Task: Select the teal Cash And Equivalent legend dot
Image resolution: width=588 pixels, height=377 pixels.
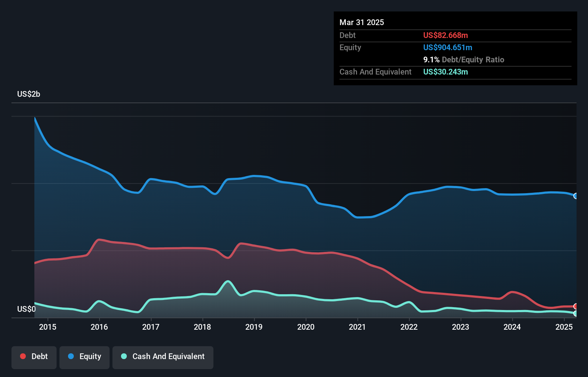Action: pyautogui.click(x=124, y=356)
